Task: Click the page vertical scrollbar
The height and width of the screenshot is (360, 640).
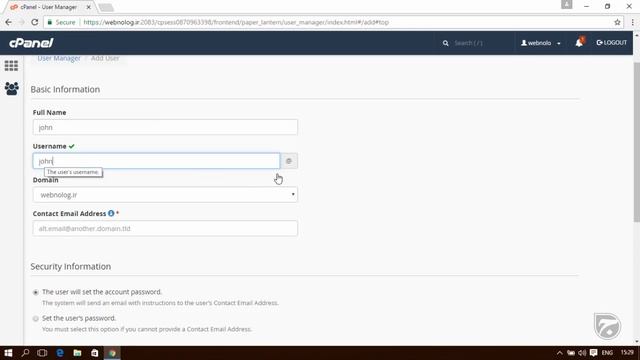Action: click(636, 141)
